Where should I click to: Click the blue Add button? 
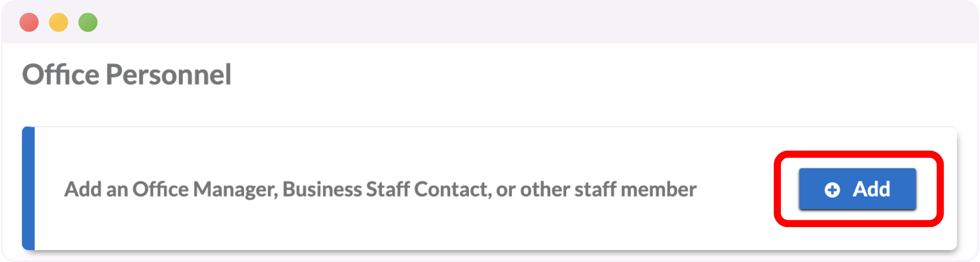tap(857, 189)
